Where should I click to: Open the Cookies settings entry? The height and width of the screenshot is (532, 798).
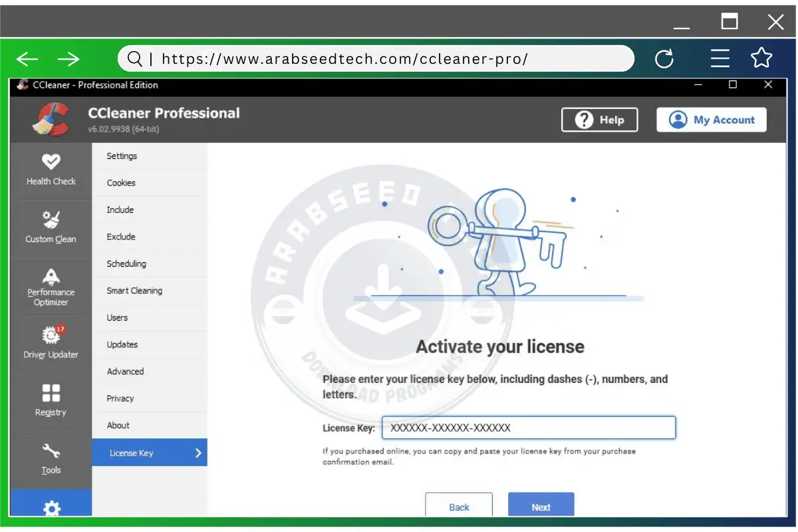pyautogui.click(x=120, y=183)
